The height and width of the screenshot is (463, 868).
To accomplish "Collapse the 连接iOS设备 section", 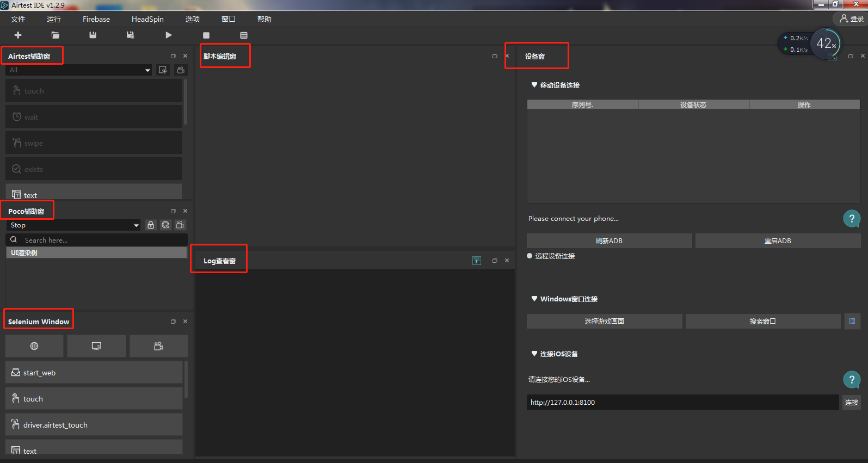I will (x=534, y=354).
